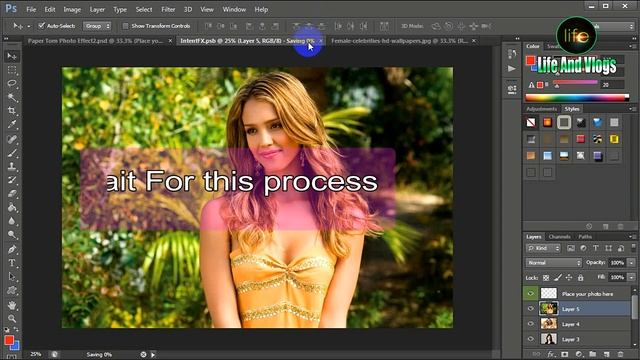The width and height of the screenshot is (640, 360).
Task: Toggle lock image pixels brush icon
Action: click(558, 278)
